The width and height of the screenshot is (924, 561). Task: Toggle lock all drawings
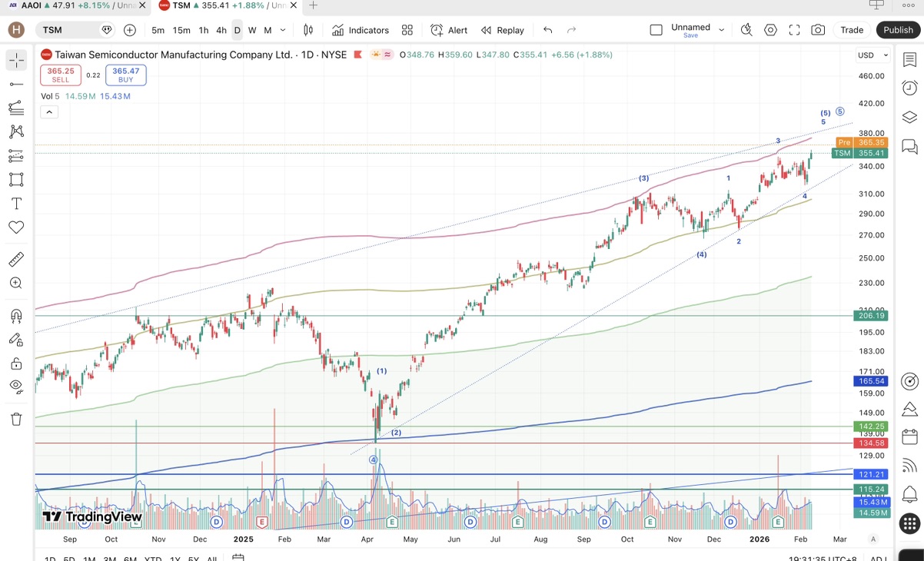pyautogui.click(x=16, y=363)
